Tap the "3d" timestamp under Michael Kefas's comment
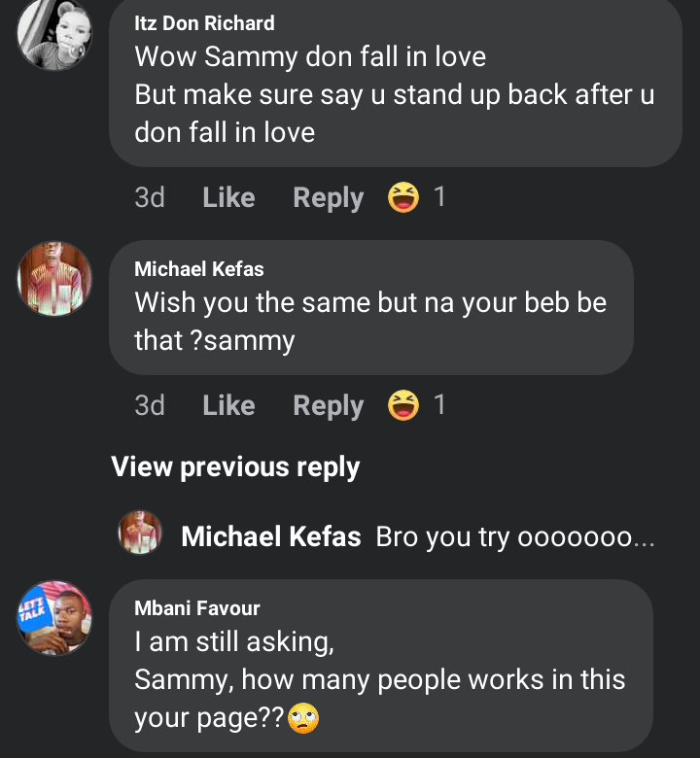700x758 pixels. coord(150,405)
